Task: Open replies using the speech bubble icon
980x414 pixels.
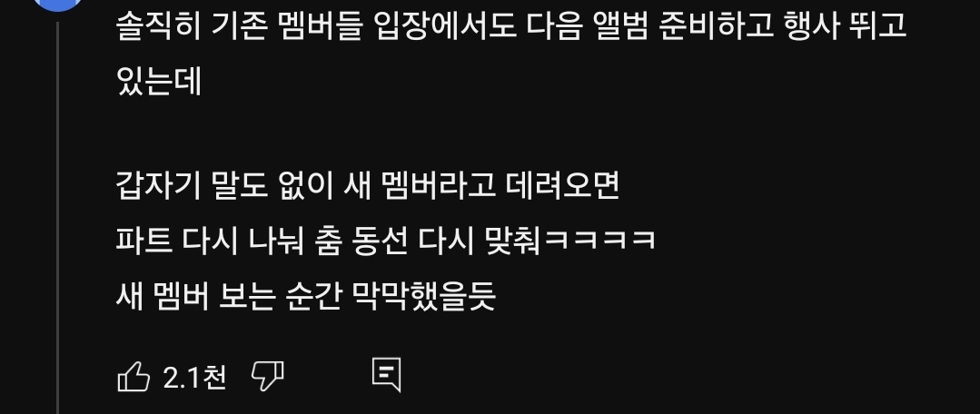Action: [386, 375]
